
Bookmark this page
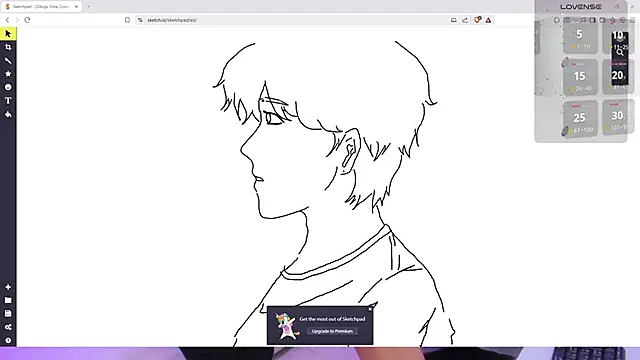pyautogui.click(x=127, y=20)
